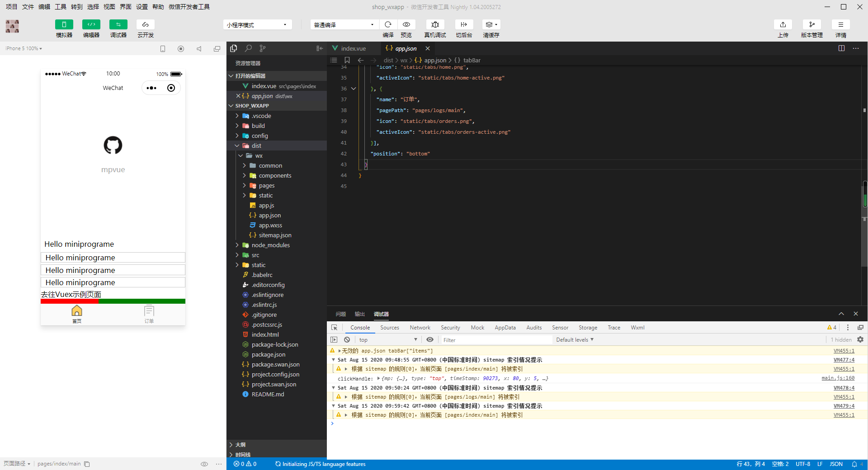Viewport: 868px width, 470px height.
Task: Maximize the debugger panel chevron
Action: tap(841, 314)
